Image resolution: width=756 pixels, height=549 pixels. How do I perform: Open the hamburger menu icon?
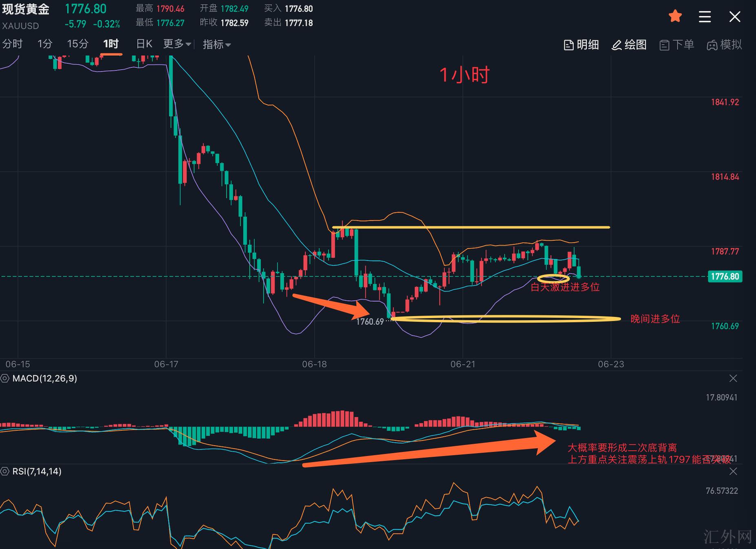pyautogui.click(x=705, y=17)
